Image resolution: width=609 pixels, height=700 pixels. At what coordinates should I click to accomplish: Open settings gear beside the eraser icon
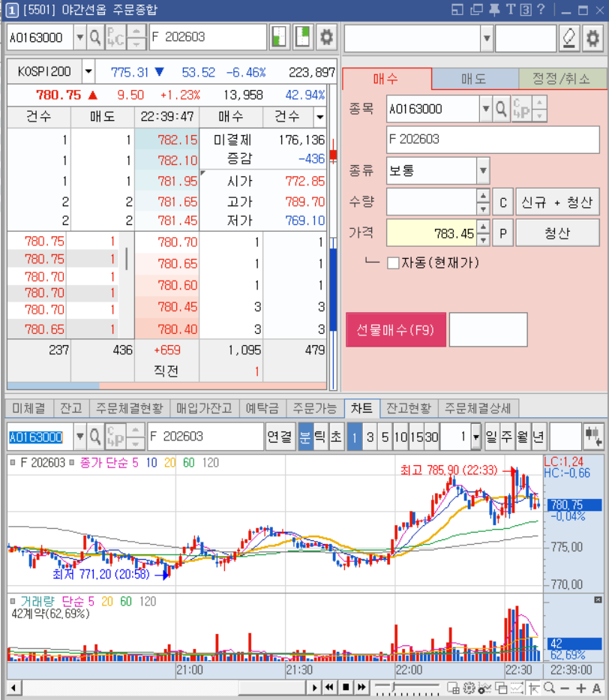tap(593, 38)
